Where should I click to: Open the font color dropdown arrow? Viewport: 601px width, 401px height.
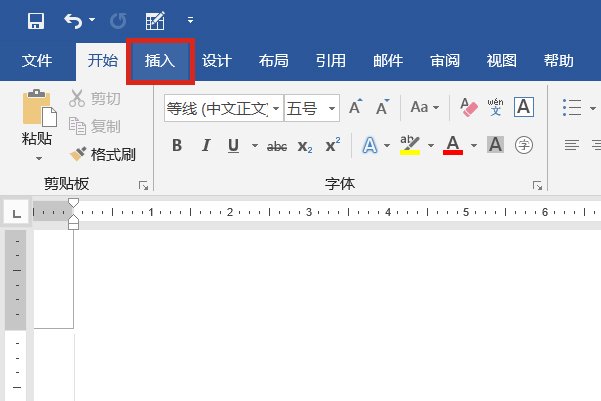point(474,146)
